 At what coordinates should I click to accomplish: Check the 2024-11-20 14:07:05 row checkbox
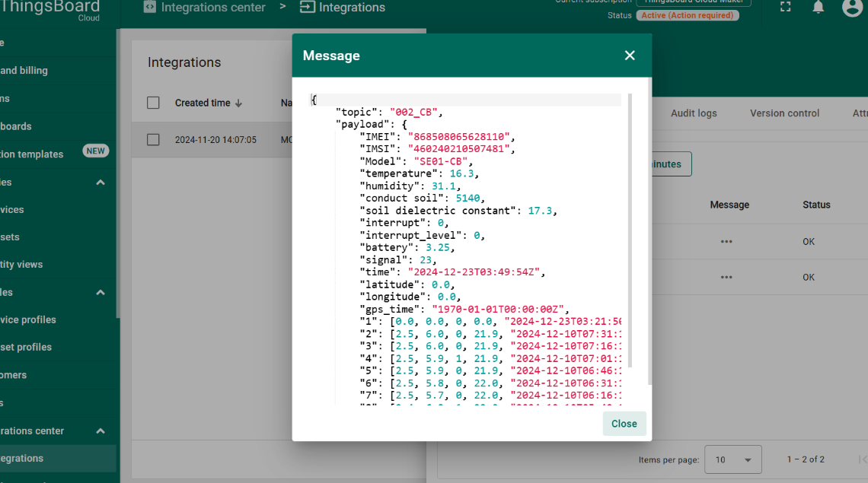(153, 140)
